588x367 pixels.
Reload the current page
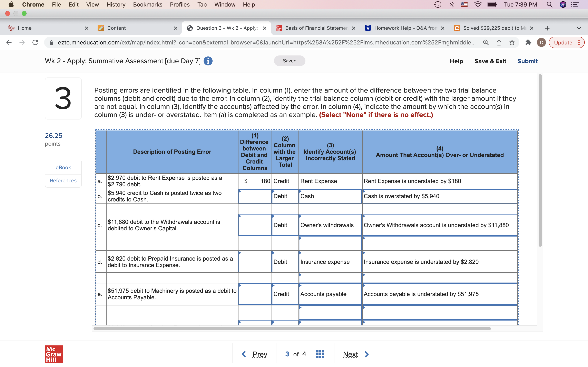(35, 42)
